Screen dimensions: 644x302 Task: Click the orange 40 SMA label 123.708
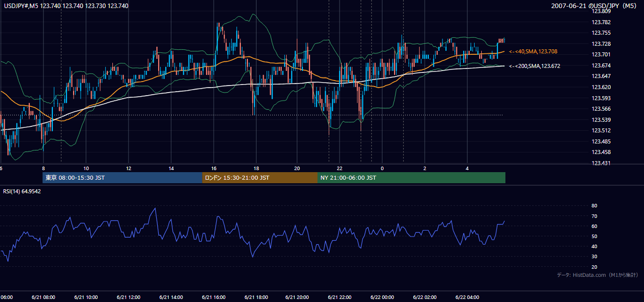coord(533,51)
